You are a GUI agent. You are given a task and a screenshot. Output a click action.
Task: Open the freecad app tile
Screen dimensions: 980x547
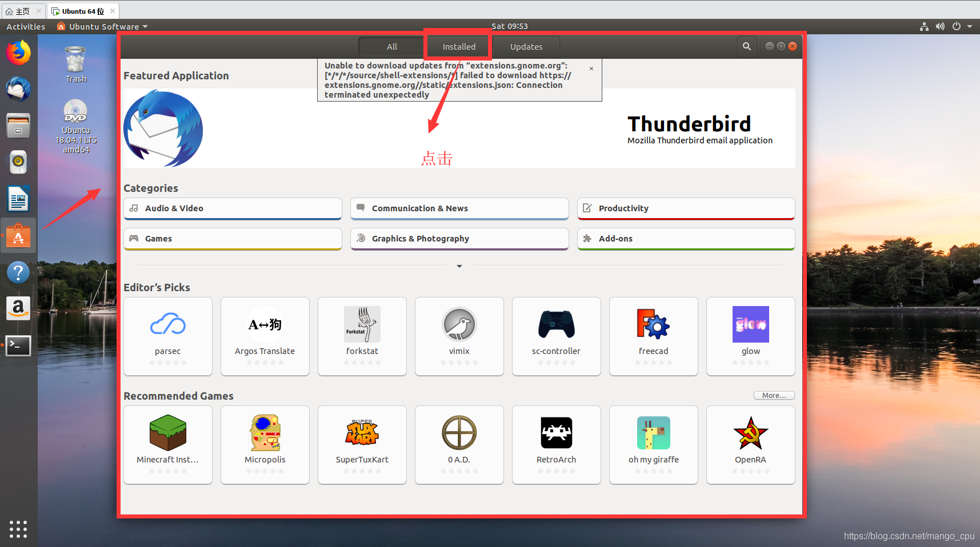(654, 336)
